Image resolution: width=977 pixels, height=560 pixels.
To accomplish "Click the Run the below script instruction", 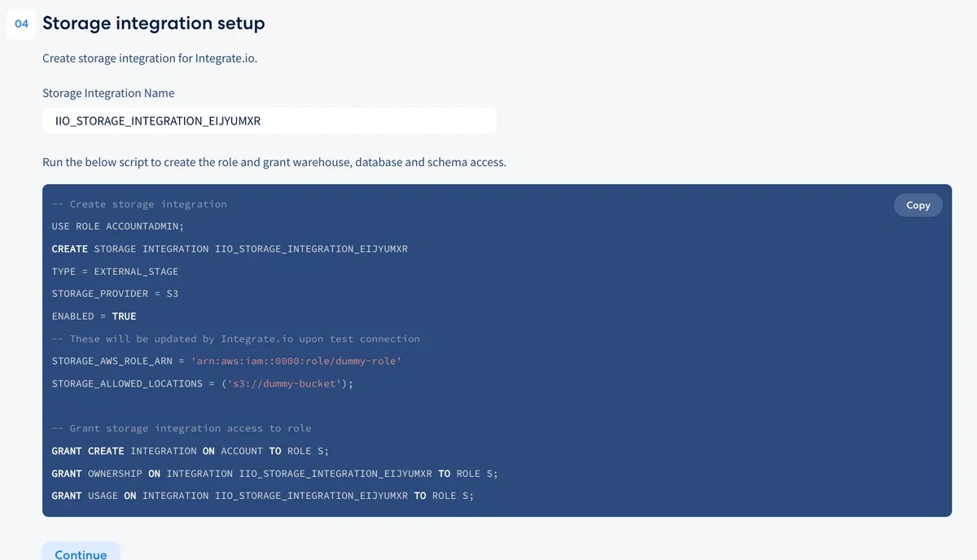I will point(274,162).
